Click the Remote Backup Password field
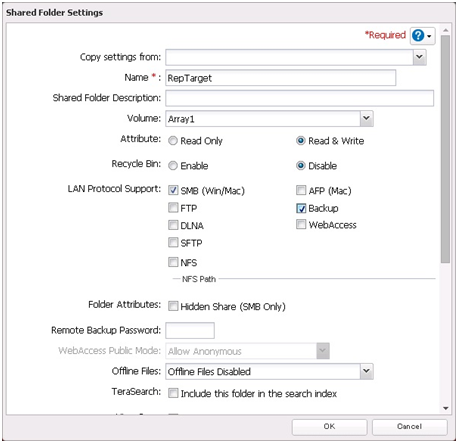 (190, 331)
